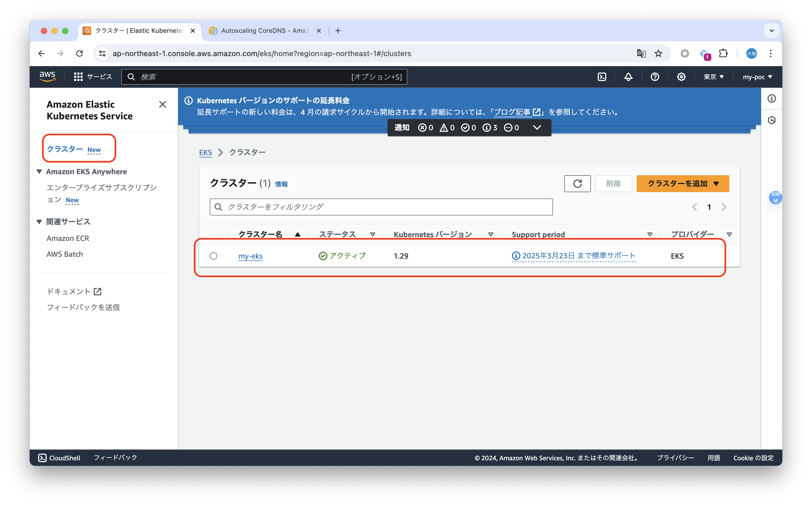Select クラスター in the side navigation
This screenshot has width=812, height=505.
[x=65, y=149]
